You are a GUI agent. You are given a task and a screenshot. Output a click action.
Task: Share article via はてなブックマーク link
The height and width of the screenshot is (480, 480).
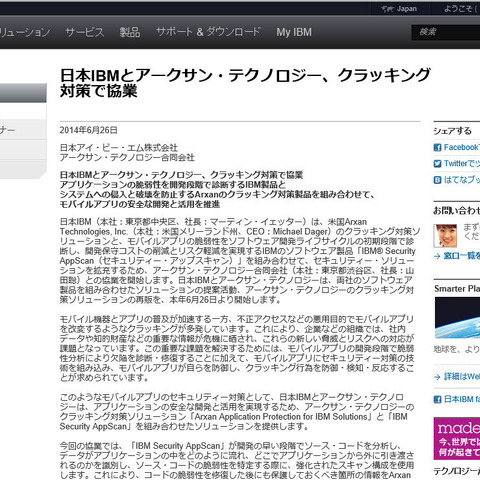462,180
